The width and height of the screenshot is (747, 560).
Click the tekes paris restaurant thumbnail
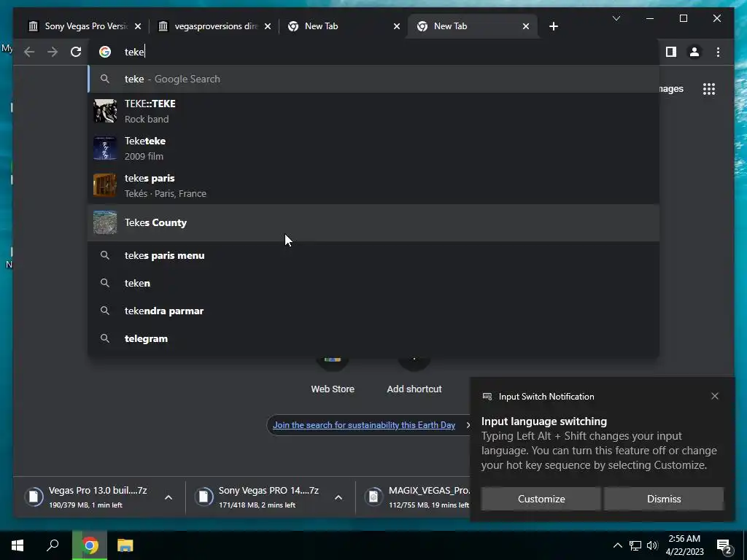[105, 185]
